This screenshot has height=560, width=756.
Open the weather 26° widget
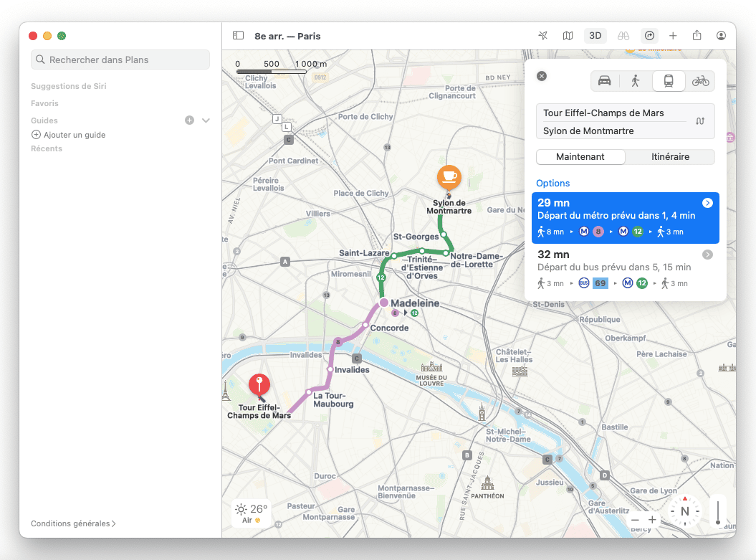[x=251, y=513]
